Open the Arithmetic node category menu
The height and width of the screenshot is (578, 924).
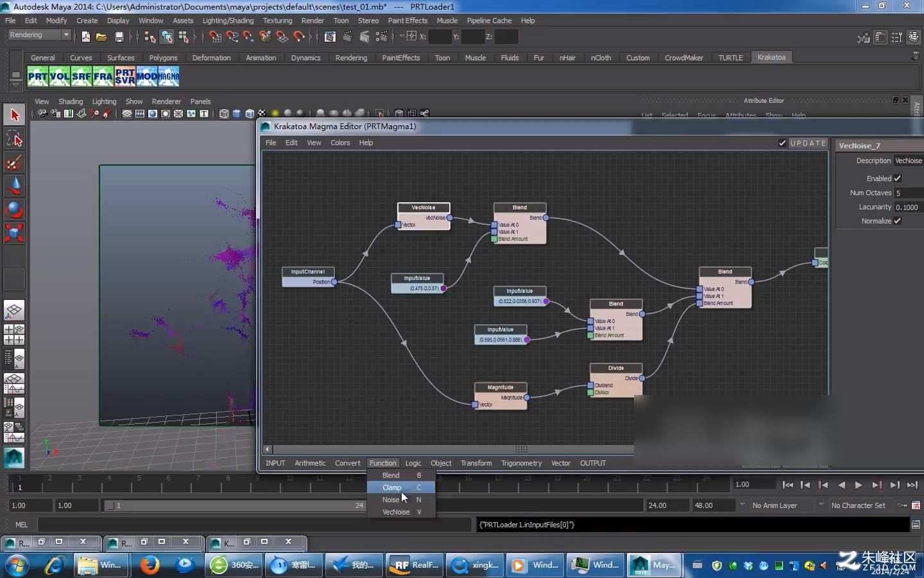tap(310, 463)
